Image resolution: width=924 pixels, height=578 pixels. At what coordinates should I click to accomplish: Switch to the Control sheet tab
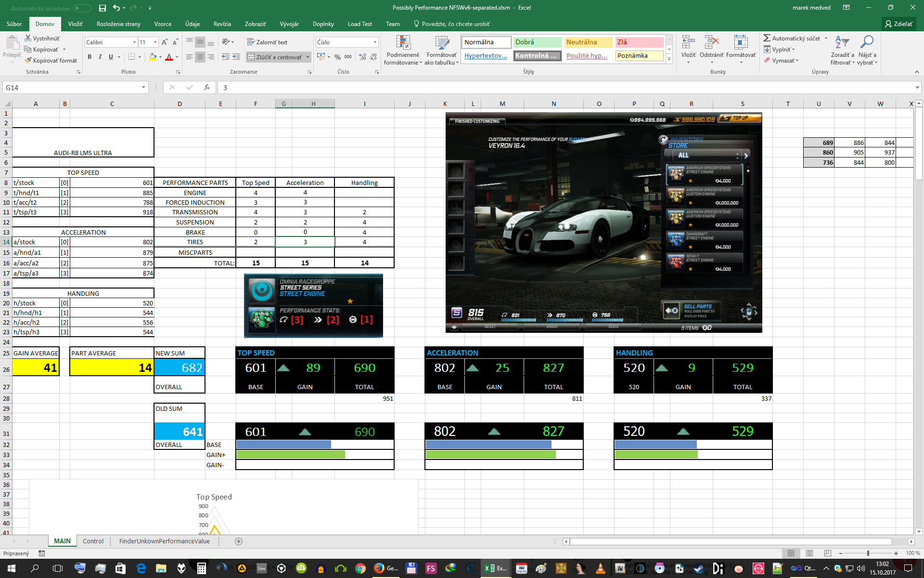[x=93, y=541]
